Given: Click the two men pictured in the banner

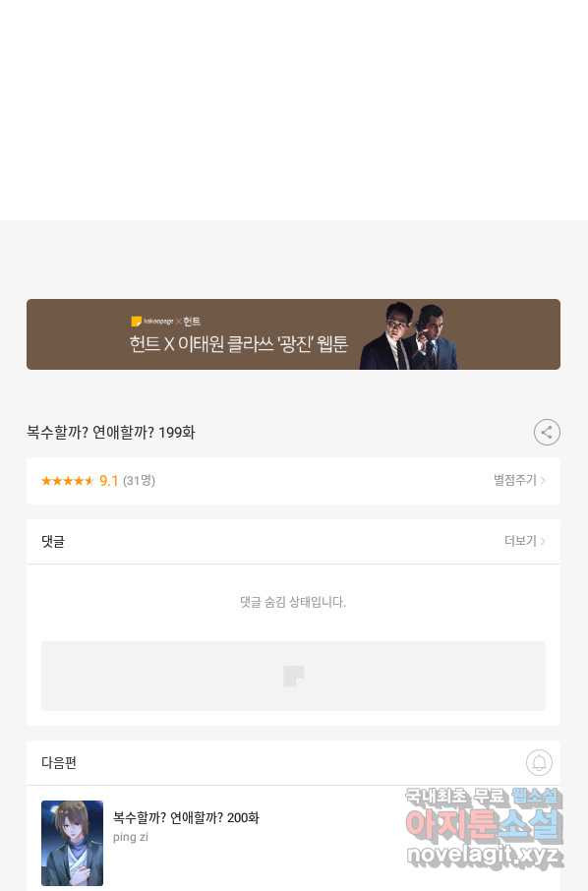Looking at the screenshot, I should pos(410,335).
